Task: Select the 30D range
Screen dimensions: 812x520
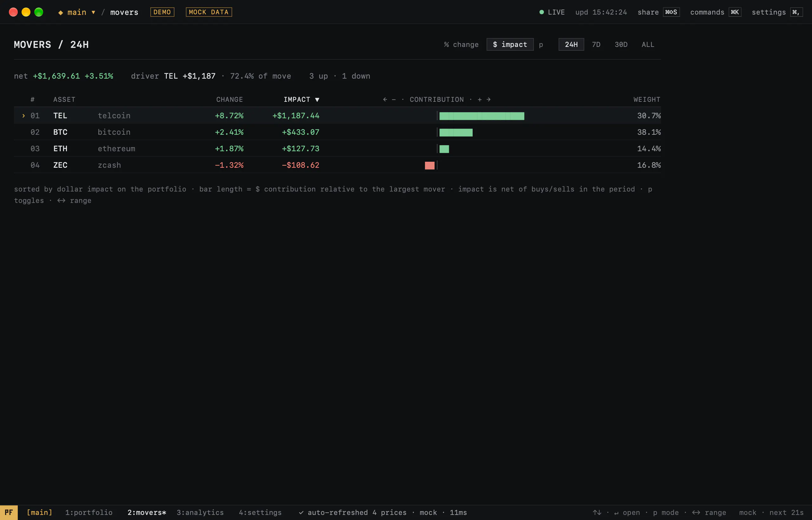Action: [x=621, y=45]
